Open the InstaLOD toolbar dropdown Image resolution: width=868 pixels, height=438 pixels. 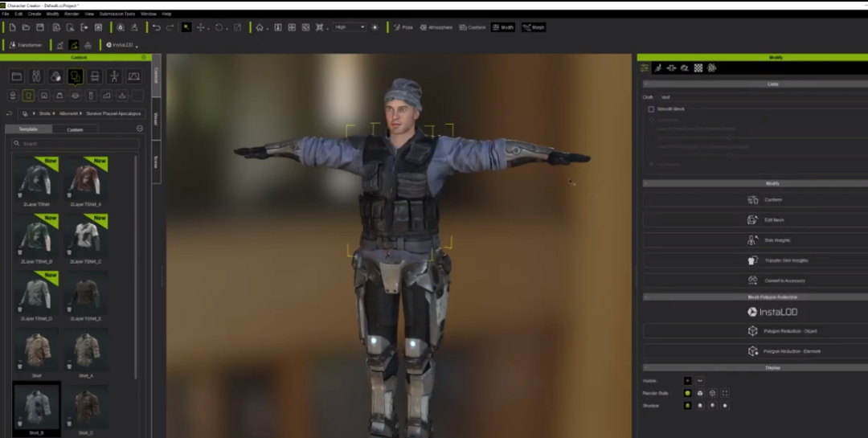pyautogui.click(x=122, y=45)
